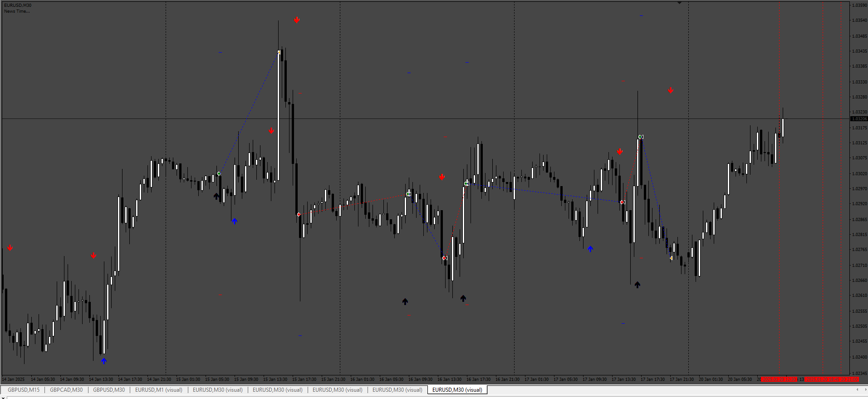Image resolution: width=868 pixels, height=399 pixels.
Task: Switch to the GBPUSD,M15 chart tab
Action: [24, 390]
